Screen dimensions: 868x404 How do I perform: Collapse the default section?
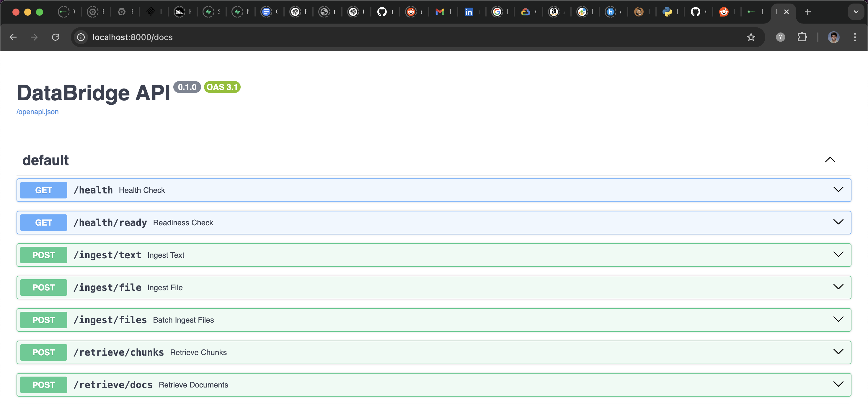(830, 160)
